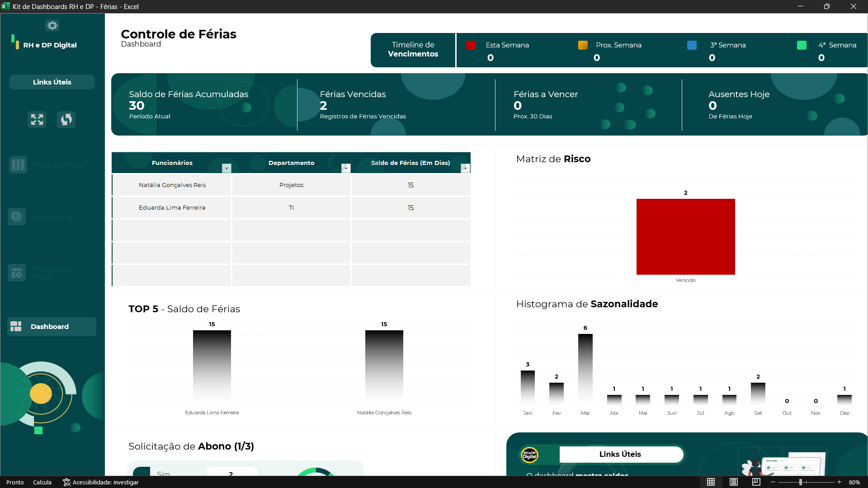Click the red Esta Semana swatch
This screenshot has height=488, width=868.
point(471,45)
